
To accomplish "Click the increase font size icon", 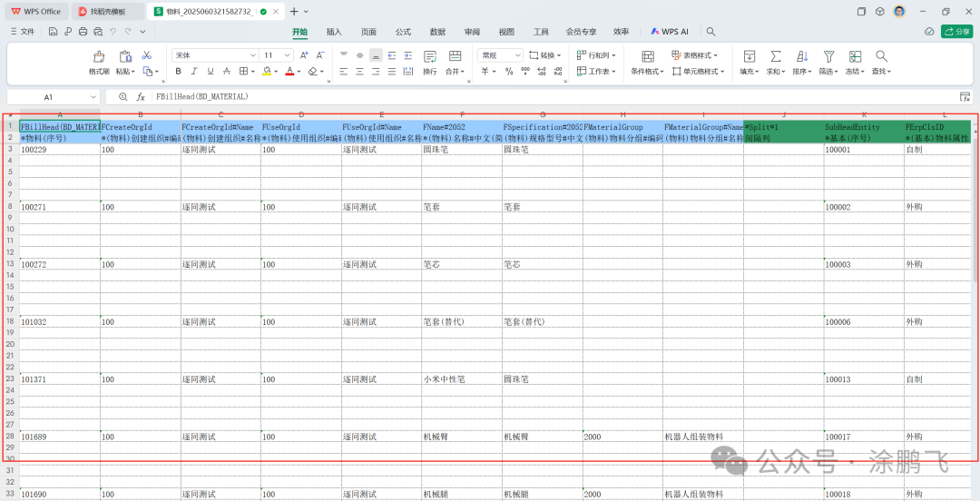I will pos(305,55).
